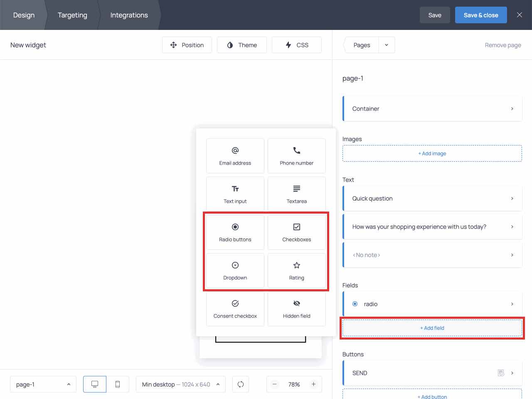Screen dimensions: 532x399
Task: Switch preview to mobile view icon
Action: [x=118, y=384]
